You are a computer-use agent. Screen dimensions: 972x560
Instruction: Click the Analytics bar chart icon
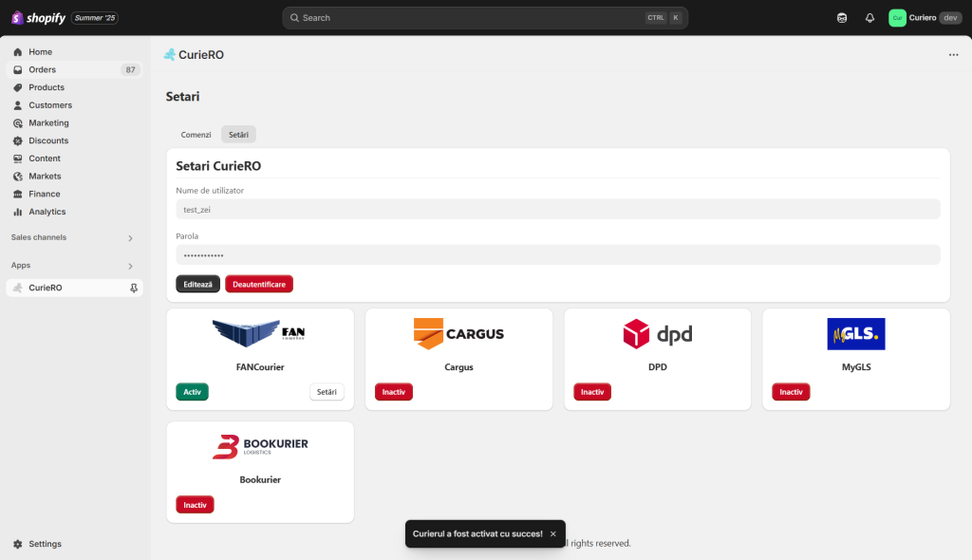[x=18, y=212]
